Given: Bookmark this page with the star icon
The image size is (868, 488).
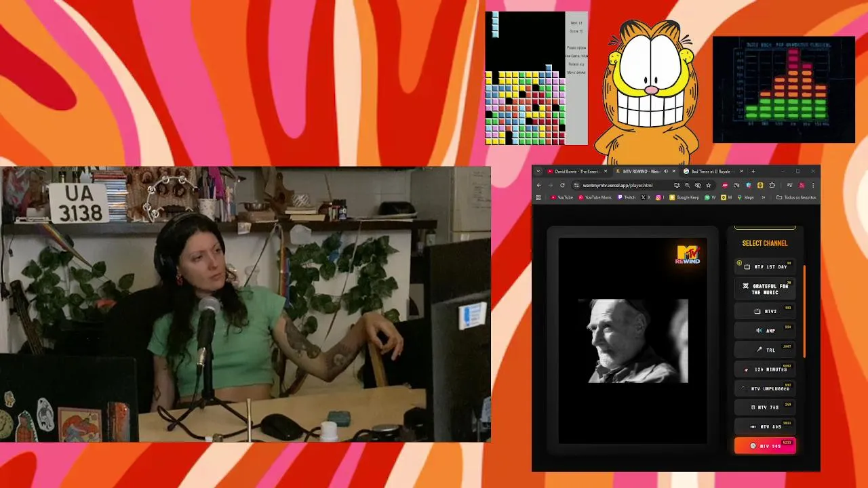Looking at the screenshot, I should click(709, 185).
